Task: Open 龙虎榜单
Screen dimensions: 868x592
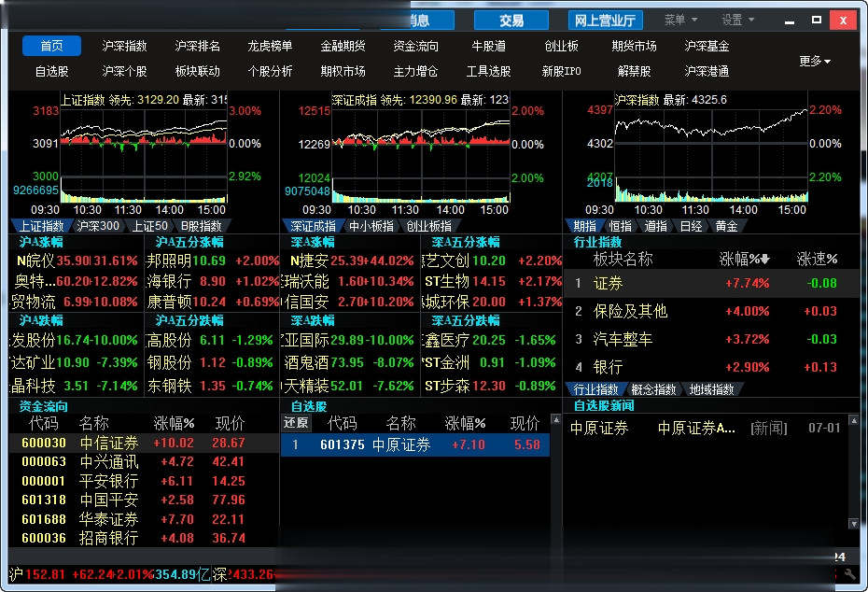Action: click(270, 46)
